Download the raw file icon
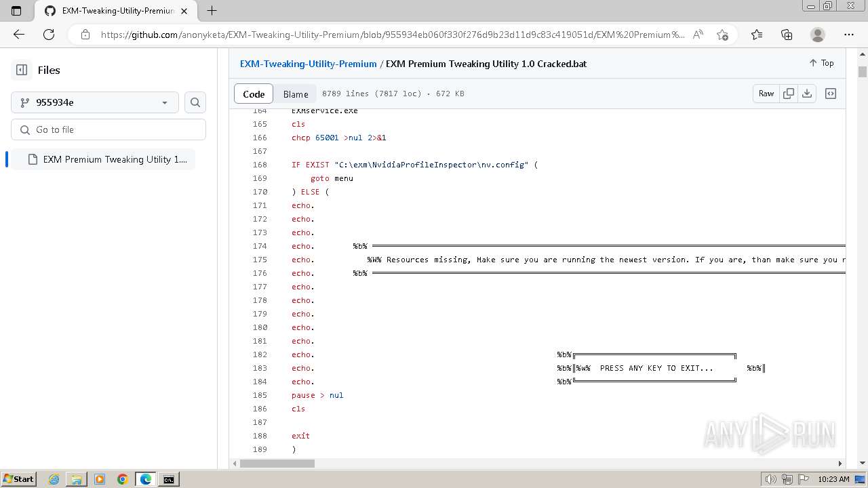868x488 pixels. point(807,94)
